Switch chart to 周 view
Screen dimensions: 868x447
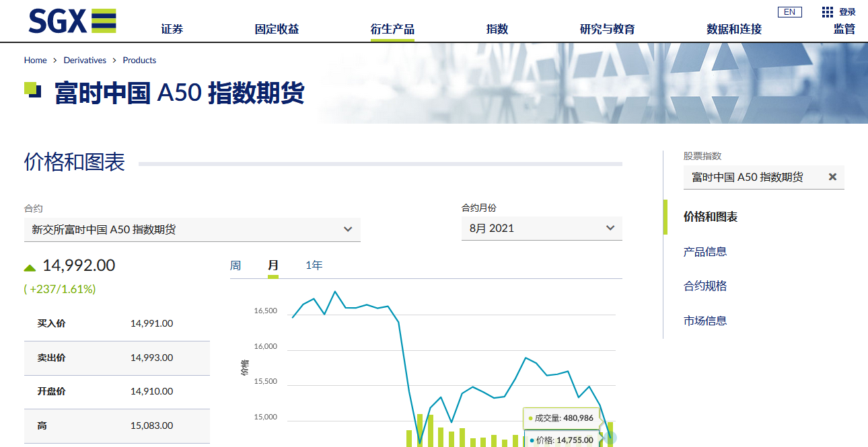[236, 266]
